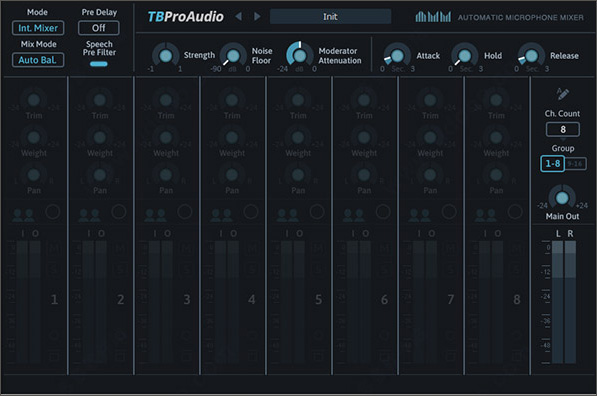Click the pencil rename icon above Ch. Count
The height and width of the screenshot is (396, 597).
tap(562, 94)
